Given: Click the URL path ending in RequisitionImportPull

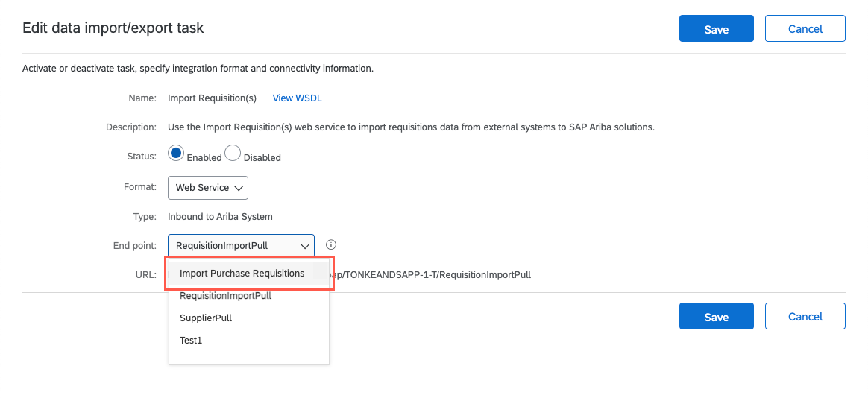Looking at the screenshot, I should [431, 274].
